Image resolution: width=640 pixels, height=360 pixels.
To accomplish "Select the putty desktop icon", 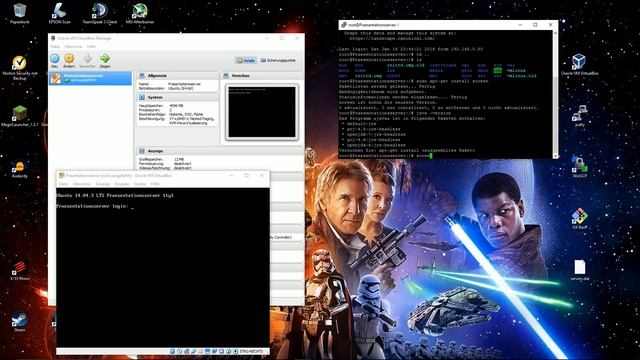I will (x=580, y=116).
